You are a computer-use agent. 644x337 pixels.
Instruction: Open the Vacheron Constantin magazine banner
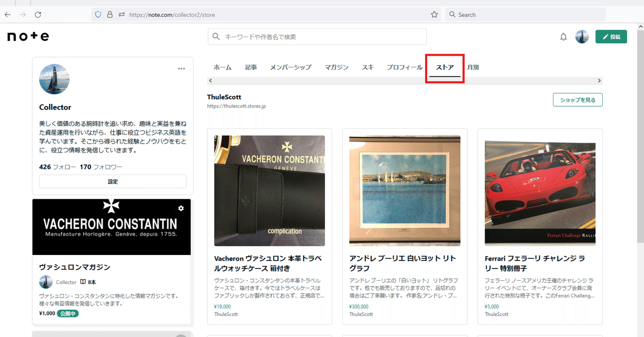pos(112,227)
